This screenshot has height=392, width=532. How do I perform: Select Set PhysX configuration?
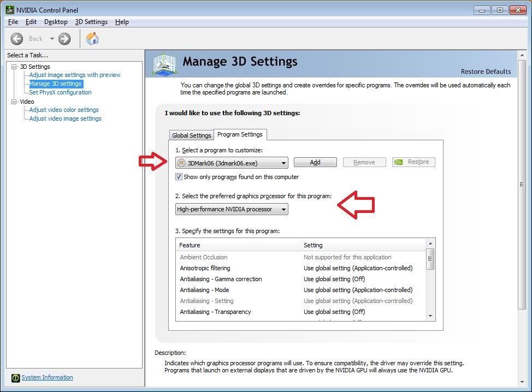pos(60,92)
